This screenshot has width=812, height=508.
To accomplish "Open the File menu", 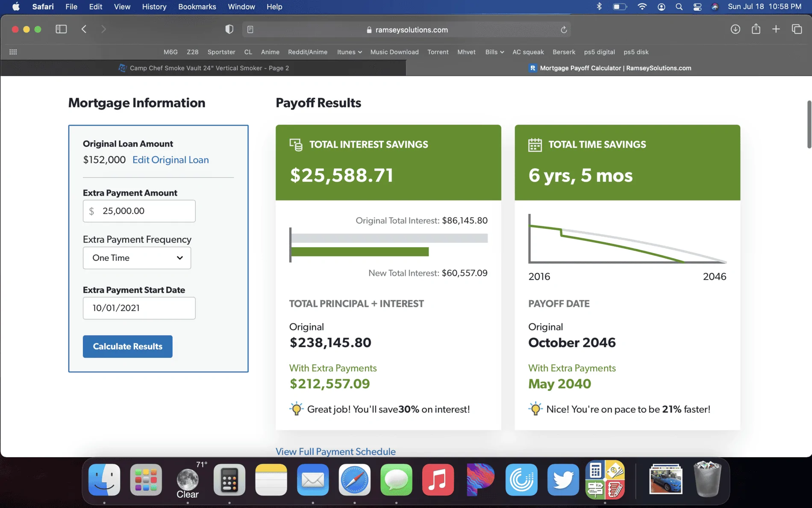I will coord(71,6).
